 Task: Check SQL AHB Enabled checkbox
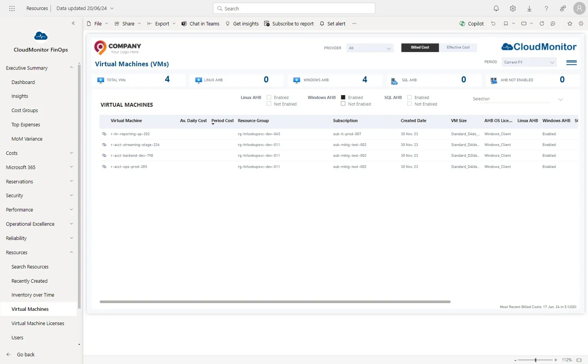[x=409, y=97]
